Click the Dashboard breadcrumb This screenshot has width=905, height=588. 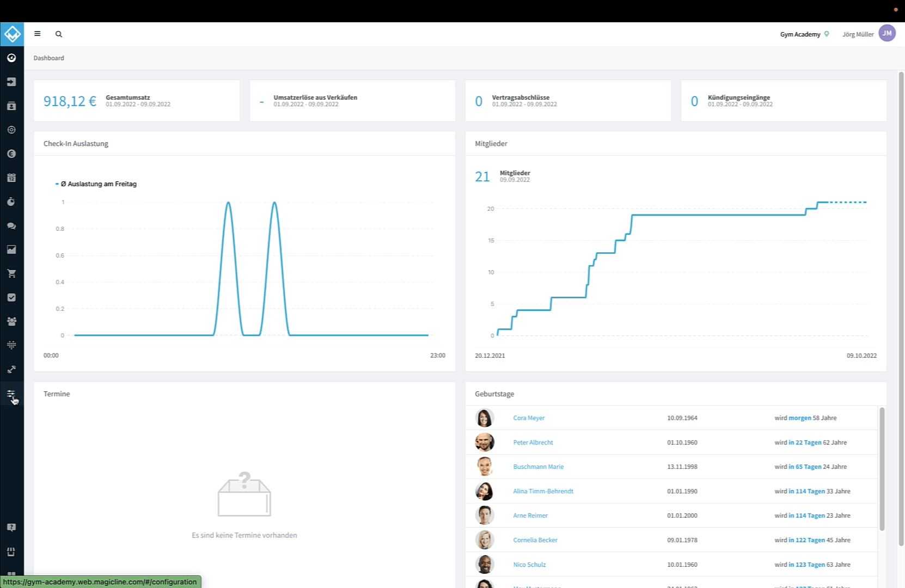(48, 58)
